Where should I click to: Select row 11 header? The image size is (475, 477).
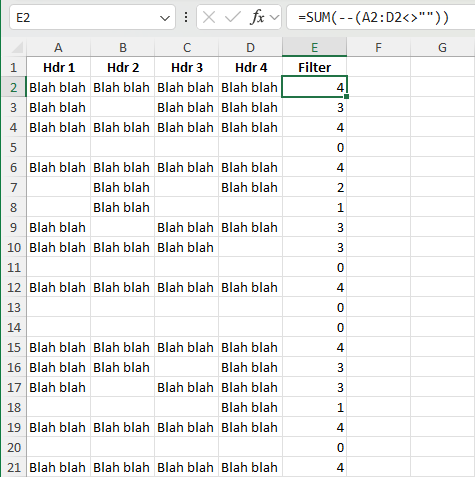point(14,267)
